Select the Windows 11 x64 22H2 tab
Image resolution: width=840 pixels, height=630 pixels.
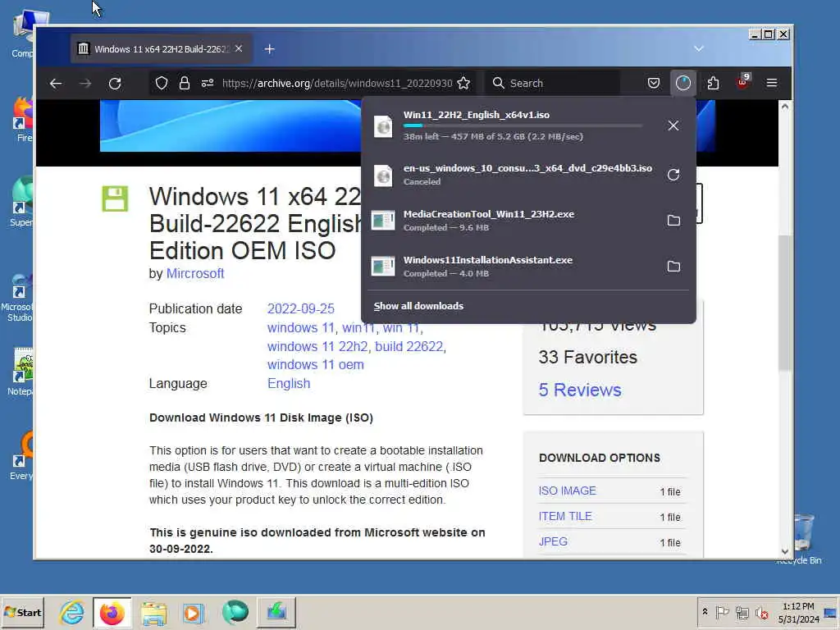[162, 49]
